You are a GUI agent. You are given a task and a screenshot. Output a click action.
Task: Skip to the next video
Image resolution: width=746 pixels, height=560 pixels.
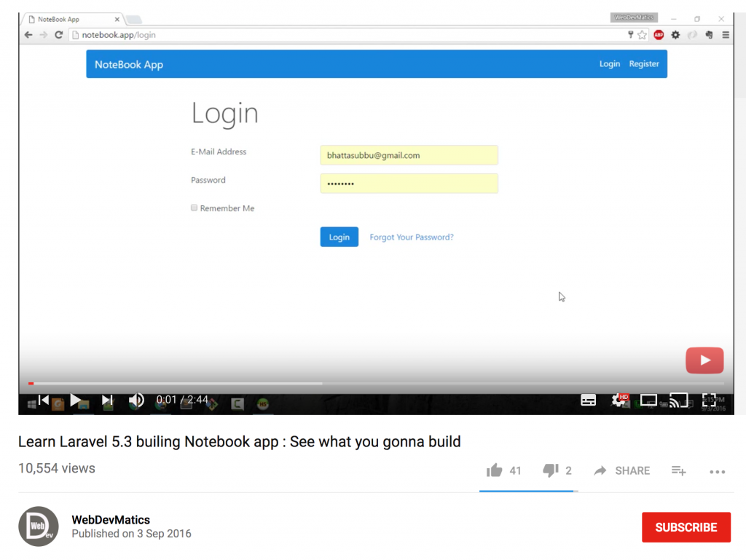pyautogui.click(x=107, y=400)
